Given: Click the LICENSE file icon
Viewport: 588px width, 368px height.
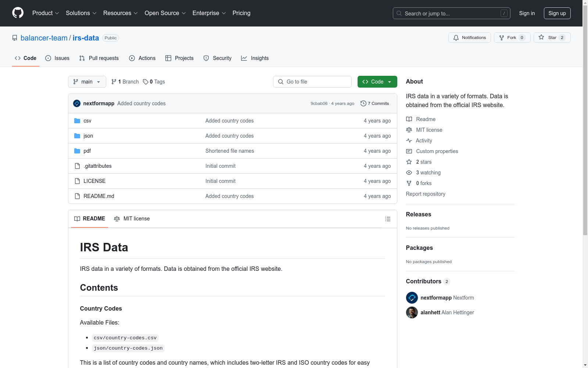Looking at the screenshot, I should tap(77, 181).
